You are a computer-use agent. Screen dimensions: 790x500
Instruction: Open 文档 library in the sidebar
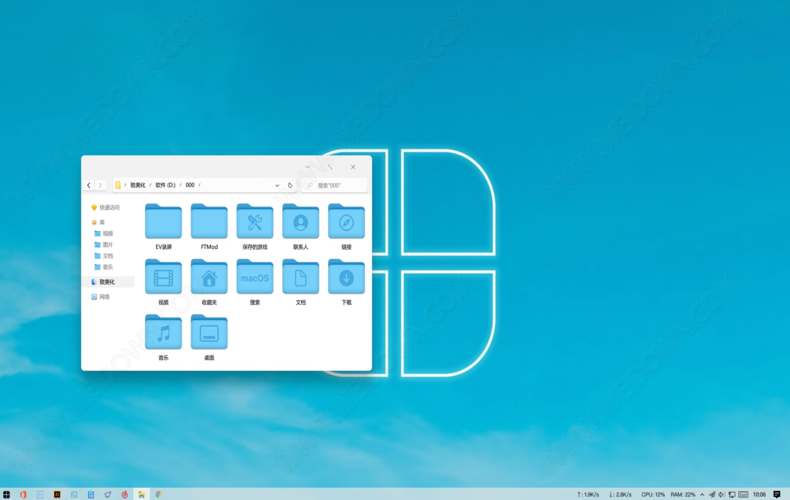[104, 256]
